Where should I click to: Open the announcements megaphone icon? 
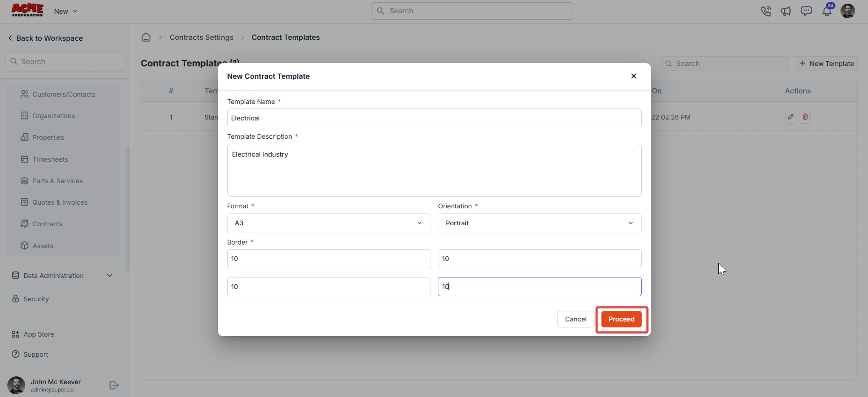tap(786, 11)
